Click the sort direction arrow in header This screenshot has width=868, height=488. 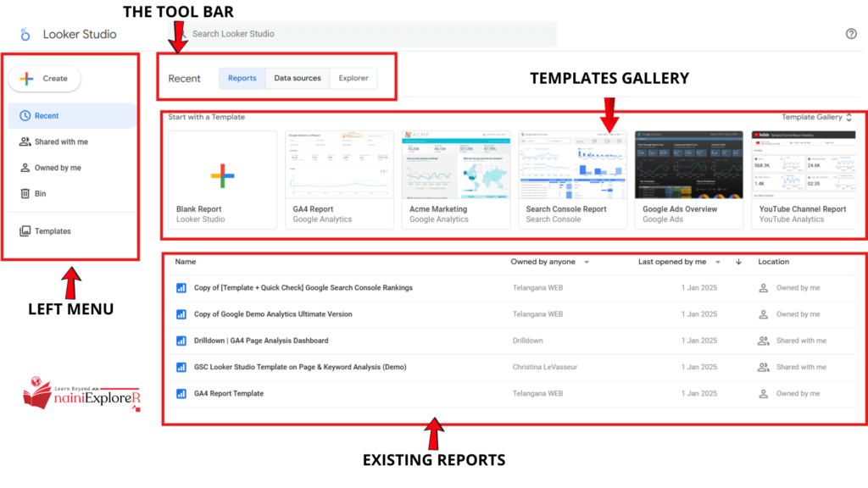click(738, 262)
